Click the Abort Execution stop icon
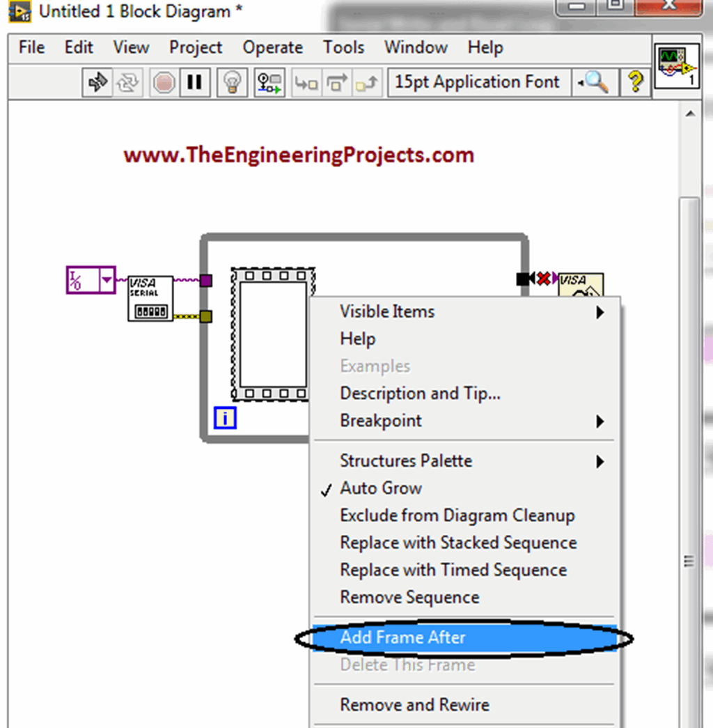 coord(163,82)
